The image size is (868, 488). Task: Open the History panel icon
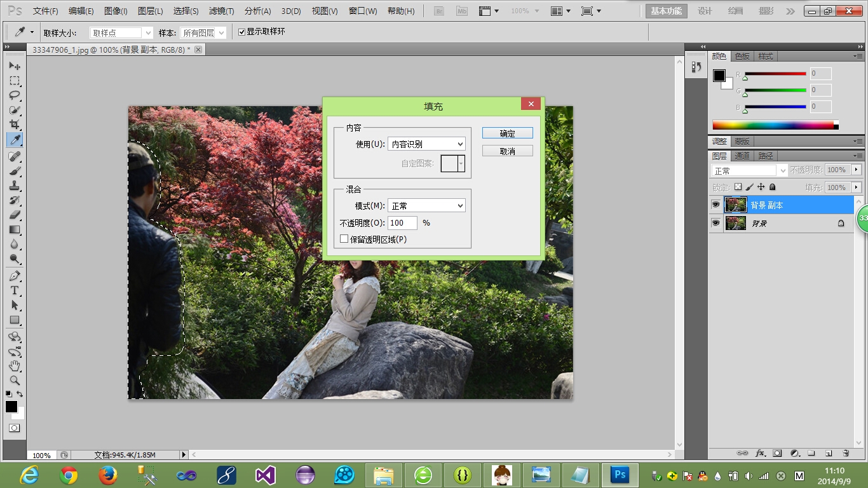[696, 67]
